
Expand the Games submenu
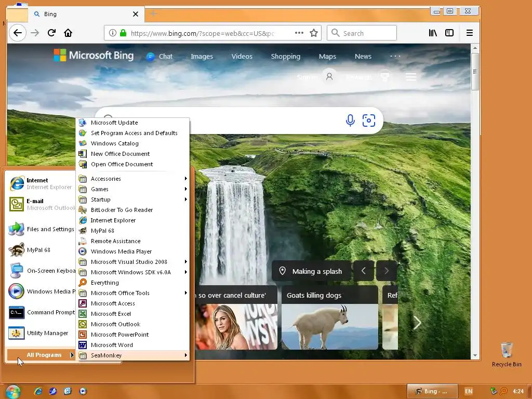point(132,189)
